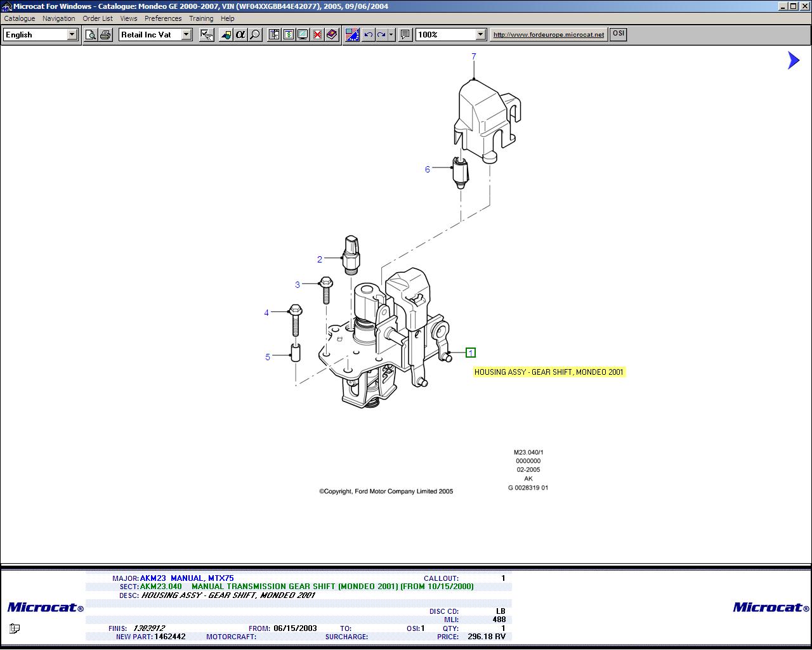812x650 pixels.
Task: Expand the arrow next to redo
Action: tap(391, 35)
